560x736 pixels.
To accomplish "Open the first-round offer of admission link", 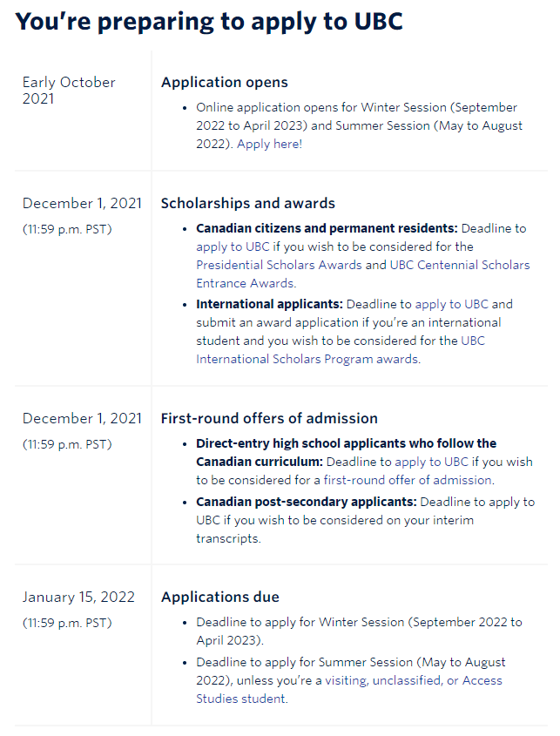I will click(408, 480).
